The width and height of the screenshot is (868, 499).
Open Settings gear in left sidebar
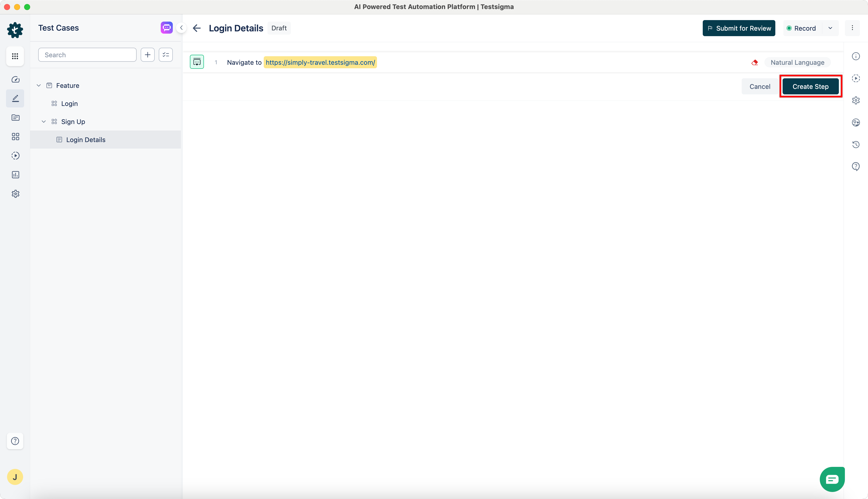[x=15, y=194]
